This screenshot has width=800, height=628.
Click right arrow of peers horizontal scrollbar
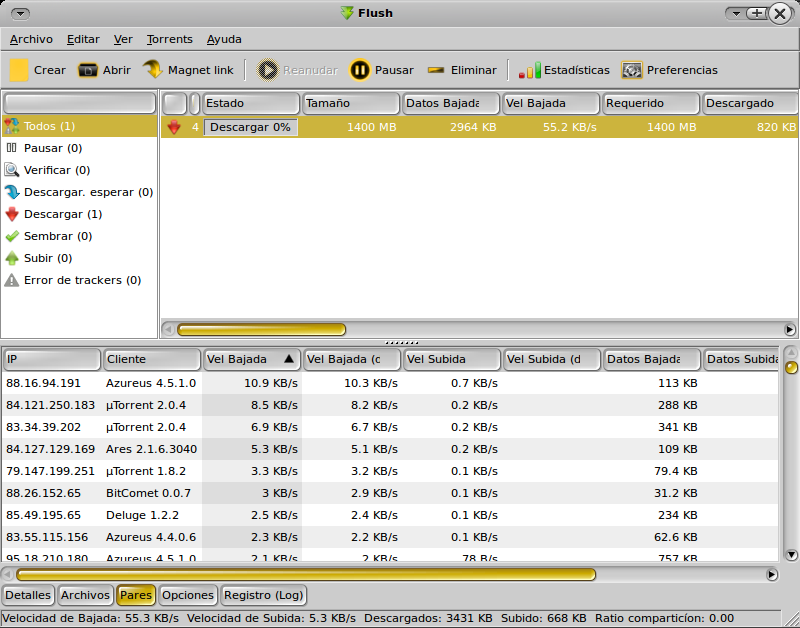772,575
